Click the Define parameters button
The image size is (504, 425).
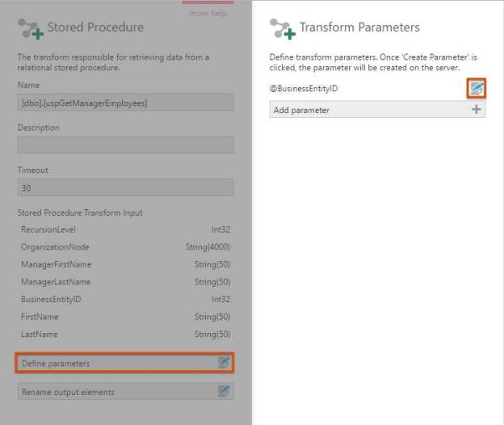[113, 364]
